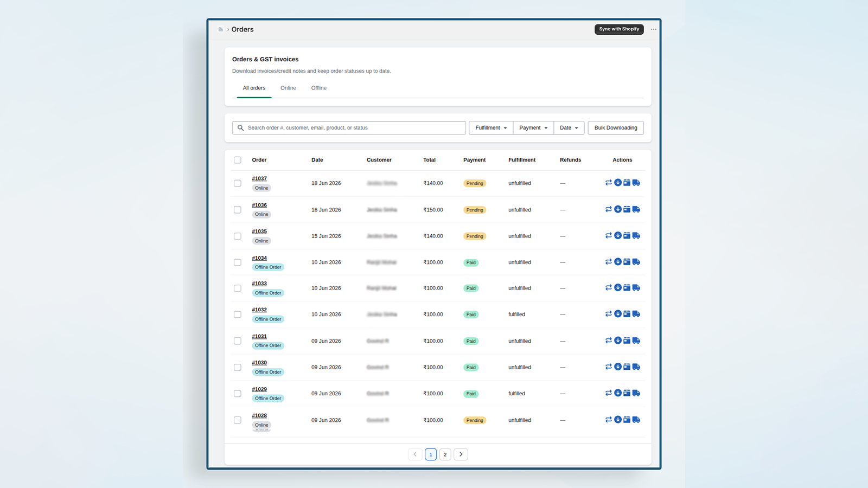
Task: Download invoice for order #1037
Action: click(618, 183)
